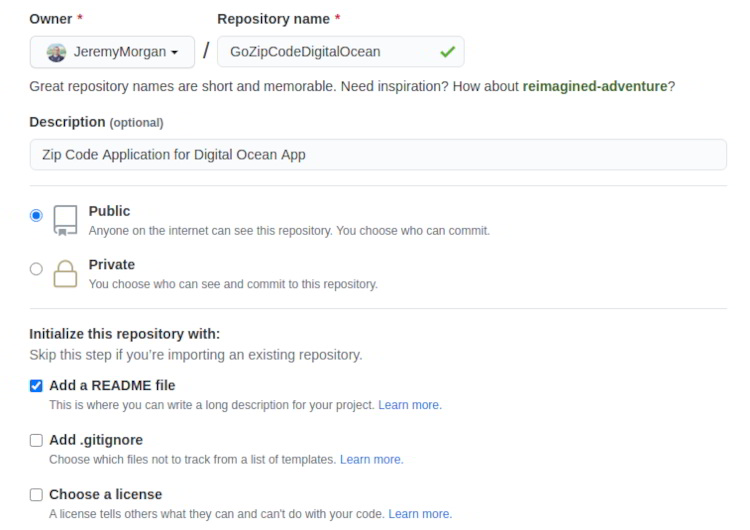Click 'Anyone on the internet can see' text
750x530 pixels.
pyautogui.click(x=289, y=231)
